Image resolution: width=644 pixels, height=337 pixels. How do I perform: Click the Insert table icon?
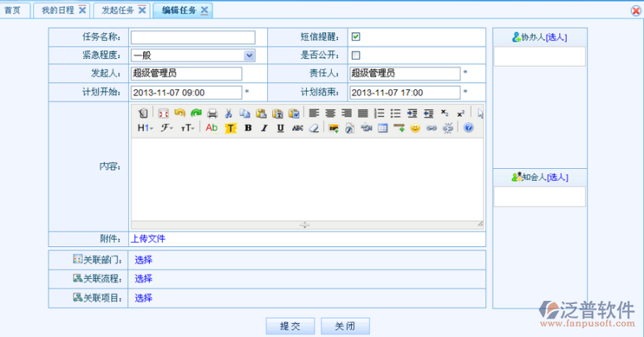click(x=382, y=128)
